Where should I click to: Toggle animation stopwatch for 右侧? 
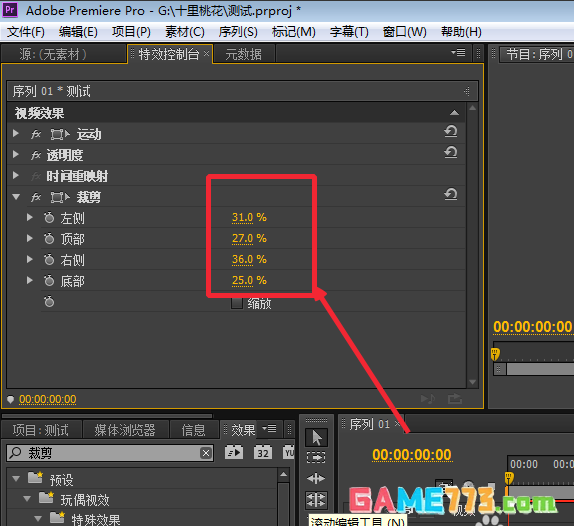49,260
